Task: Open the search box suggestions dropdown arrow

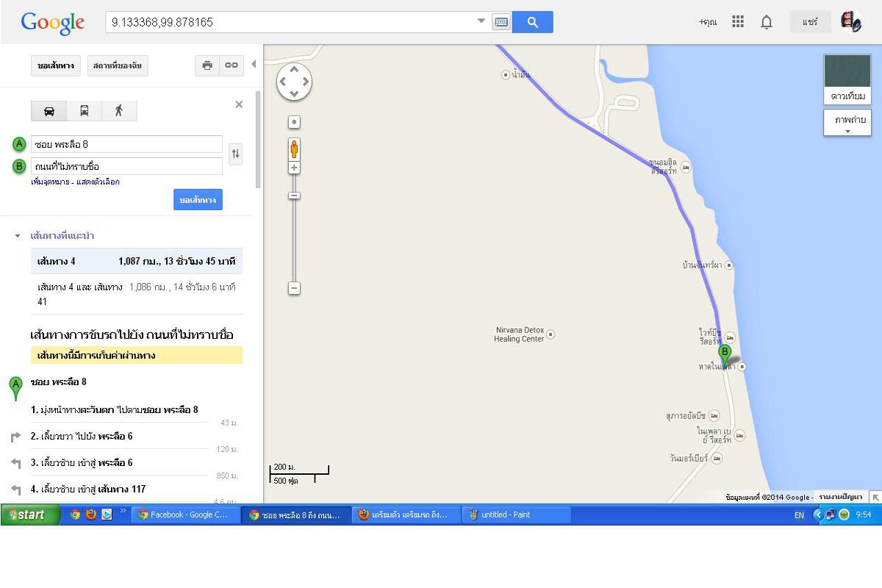Action: click(x=481, y=21)
